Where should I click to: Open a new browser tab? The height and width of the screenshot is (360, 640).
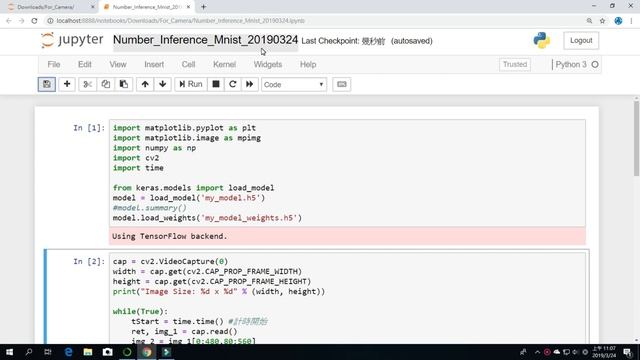tap(203, 7)
